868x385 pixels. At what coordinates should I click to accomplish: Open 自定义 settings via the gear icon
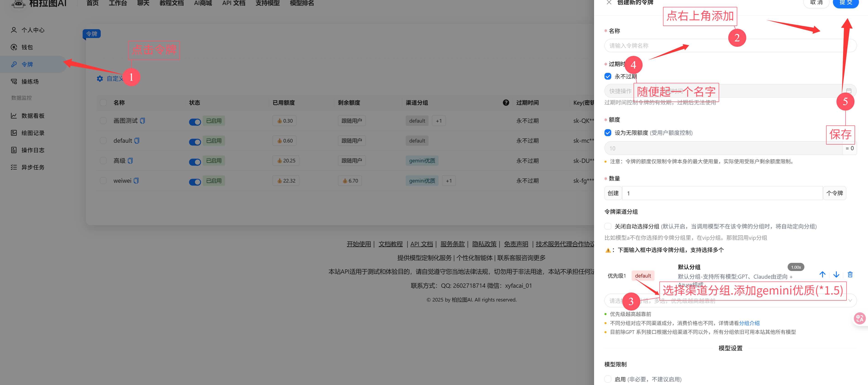coord(100,78)
